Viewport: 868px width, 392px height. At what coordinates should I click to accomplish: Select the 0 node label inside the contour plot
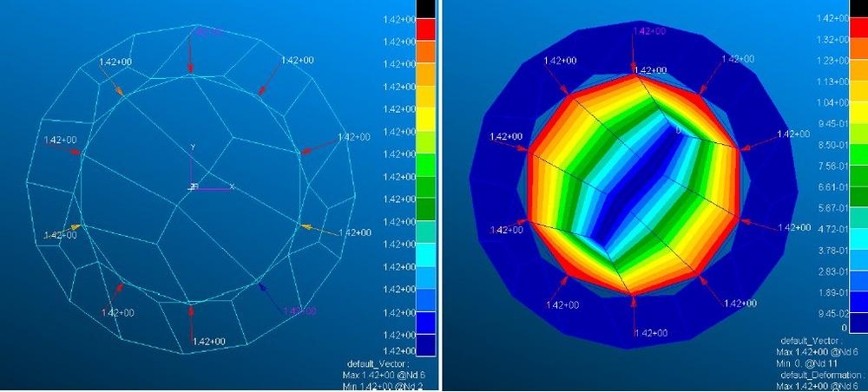[679, 130]
